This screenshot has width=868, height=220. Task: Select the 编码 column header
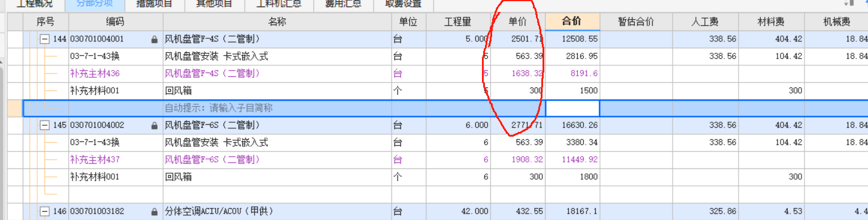pos(116,22)
